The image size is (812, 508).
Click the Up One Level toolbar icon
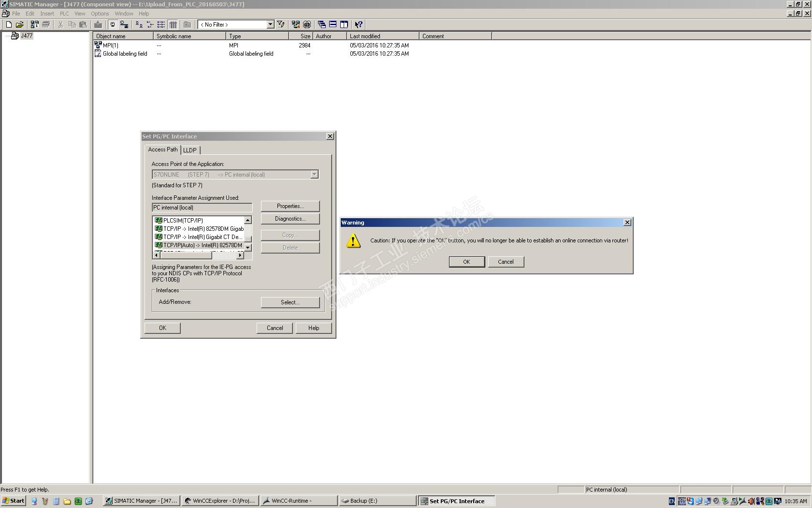(188, 25)
